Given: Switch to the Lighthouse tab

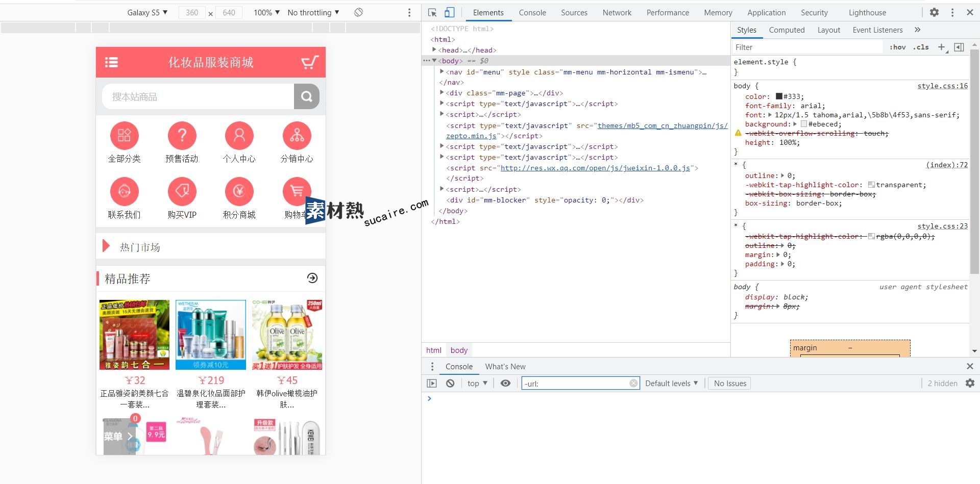Looking at the screenshot, I should [x=867, y=12].
